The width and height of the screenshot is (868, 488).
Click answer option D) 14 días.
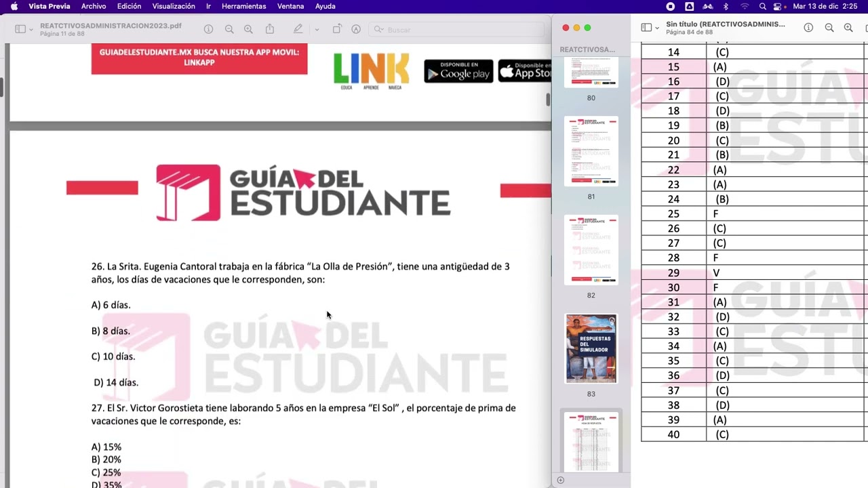coord(116,382)
